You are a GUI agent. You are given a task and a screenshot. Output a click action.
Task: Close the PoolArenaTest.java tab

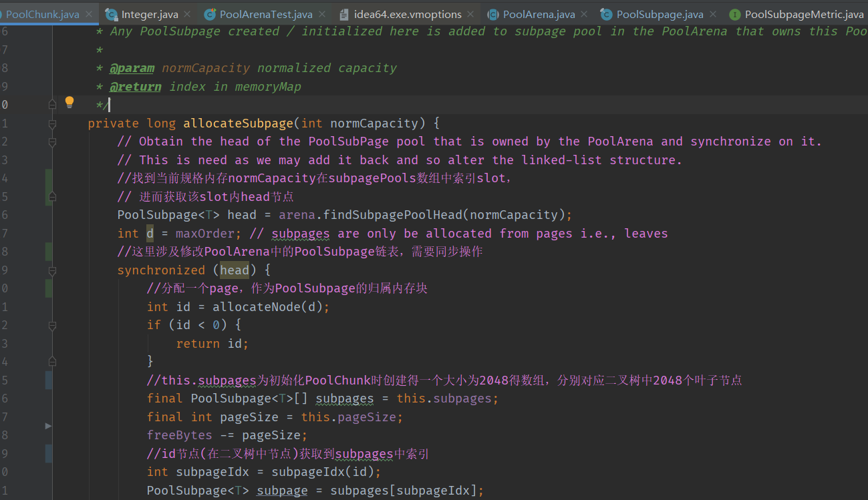(x=322, y=14)
